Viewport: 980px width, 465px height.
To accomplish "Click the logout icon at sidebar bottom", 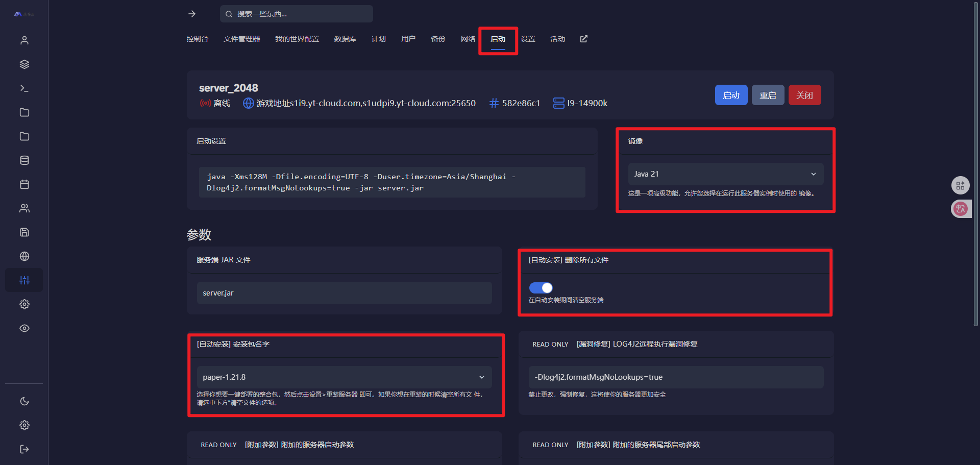I will pyautogui.click(x=24, y=449).
